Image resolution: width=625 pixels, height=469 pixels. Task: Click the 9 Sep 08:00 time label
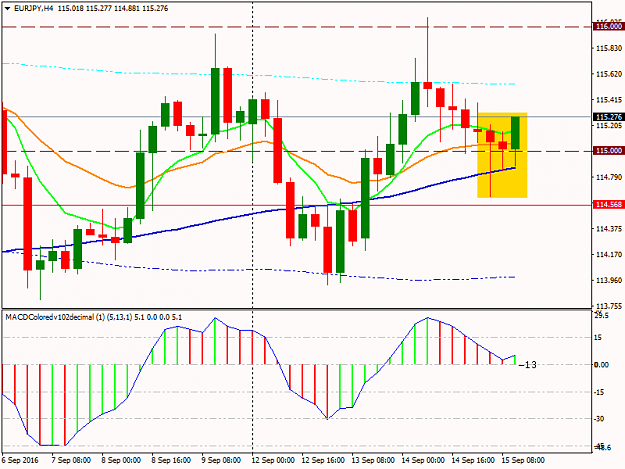(x=221, y=460)
